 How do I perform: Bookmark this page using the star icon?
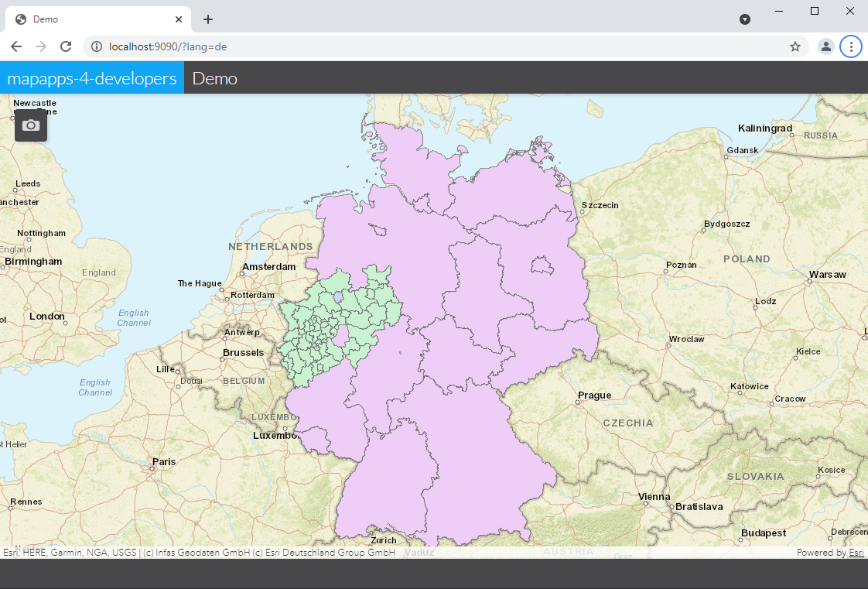coord(795,46)
